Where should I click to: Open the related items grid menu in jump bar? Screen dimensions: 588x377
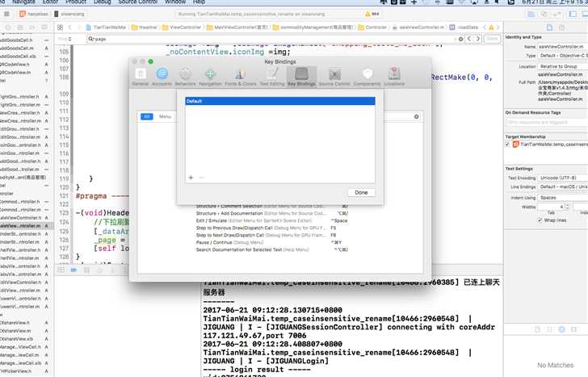click(60, 27)
